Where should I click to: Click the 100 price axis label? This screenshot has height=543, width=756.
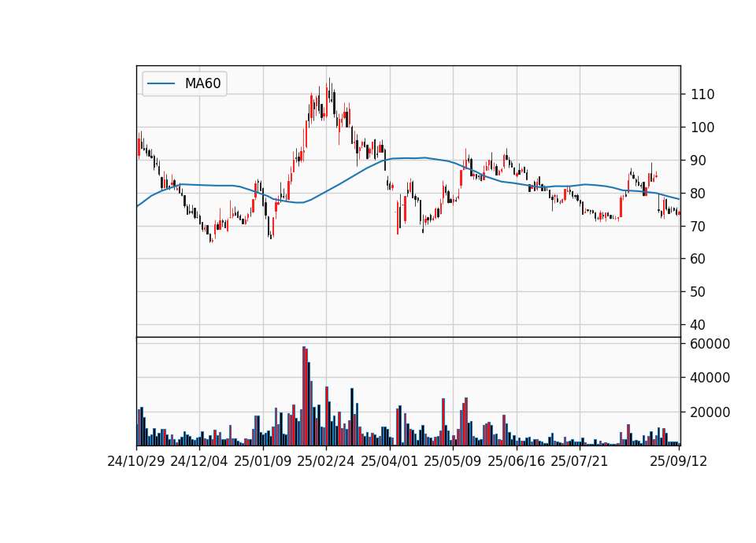pyautogui.click(x=702, y=127)
